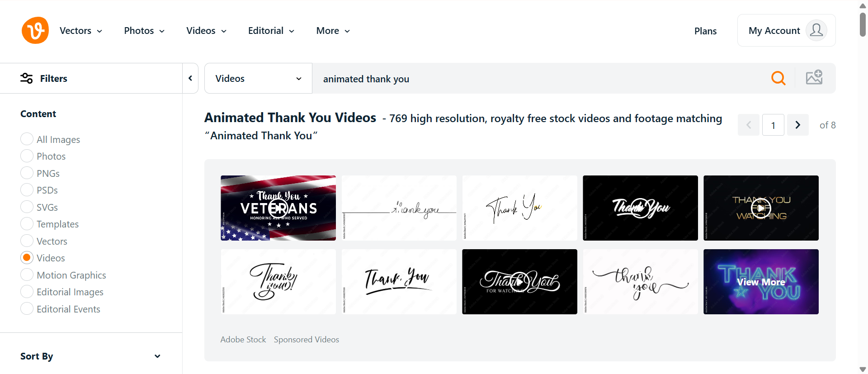Open the Thank You gold-accent signature thumbnail
868x374 pixels.
point(519,208)
